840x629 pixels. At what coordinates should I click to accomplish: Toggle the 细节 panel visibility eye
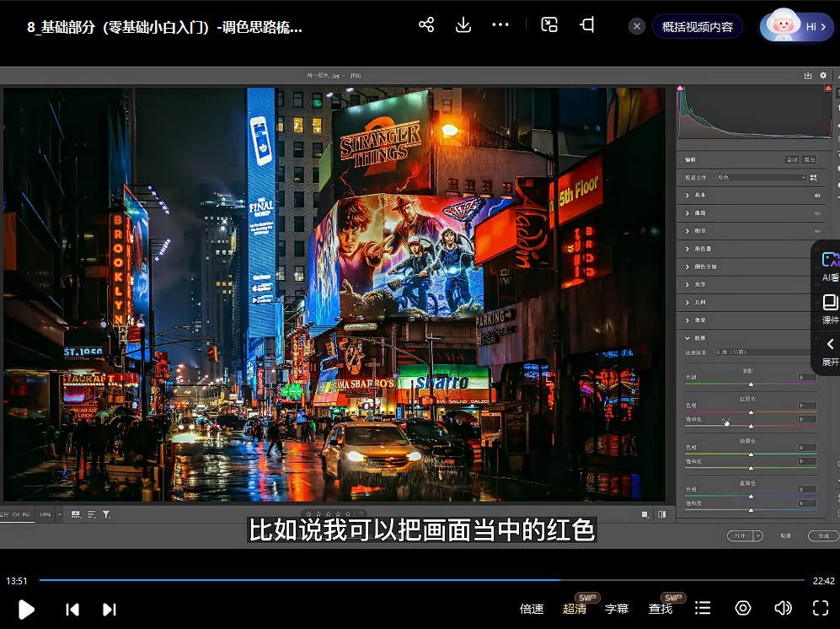[x=816, y=231]
